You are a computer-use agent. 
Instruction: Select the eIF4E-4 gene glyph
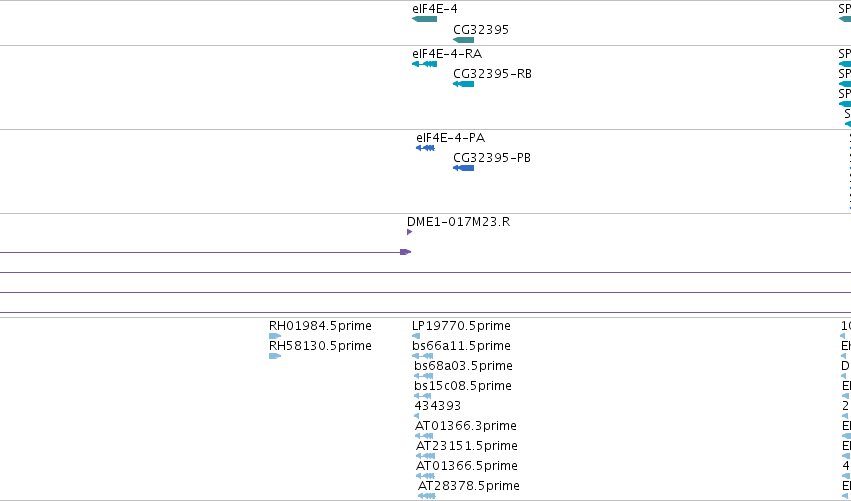click(424, 19)
